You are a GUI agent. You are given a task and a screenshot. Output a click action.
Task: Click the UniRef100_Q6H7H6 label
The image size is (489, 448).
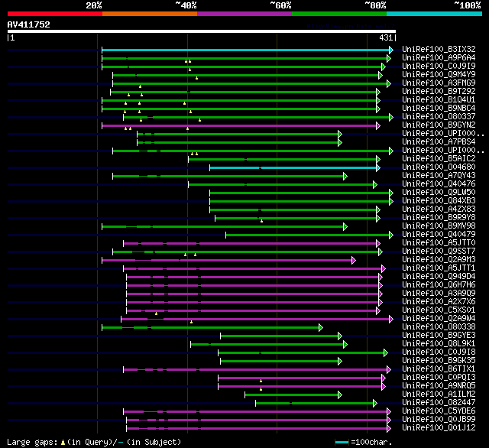pos(439,285)
